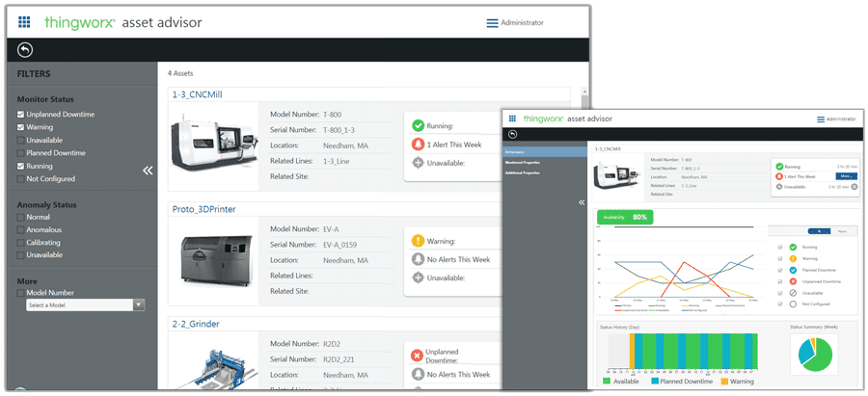Viewport: 868px width, 396px height.
Task: Click the Status Summary pie chart
Action: click(814, 354)
